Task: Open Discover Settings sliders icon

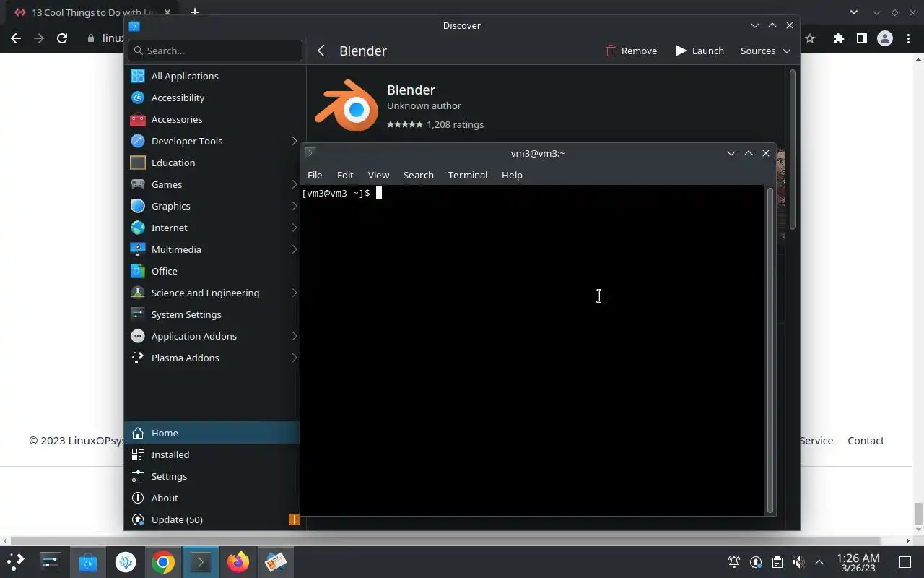Action: click(138, 476)
